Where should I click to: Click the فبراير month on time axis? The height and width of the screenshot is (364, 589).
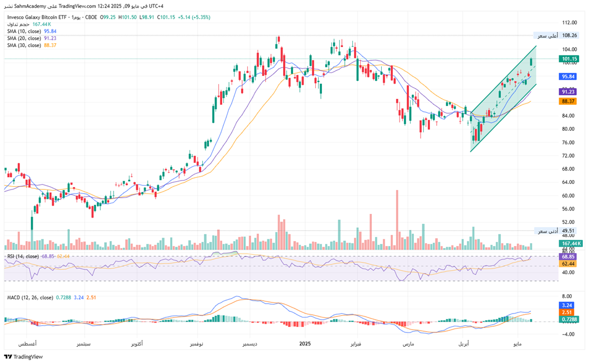(355, 344)
